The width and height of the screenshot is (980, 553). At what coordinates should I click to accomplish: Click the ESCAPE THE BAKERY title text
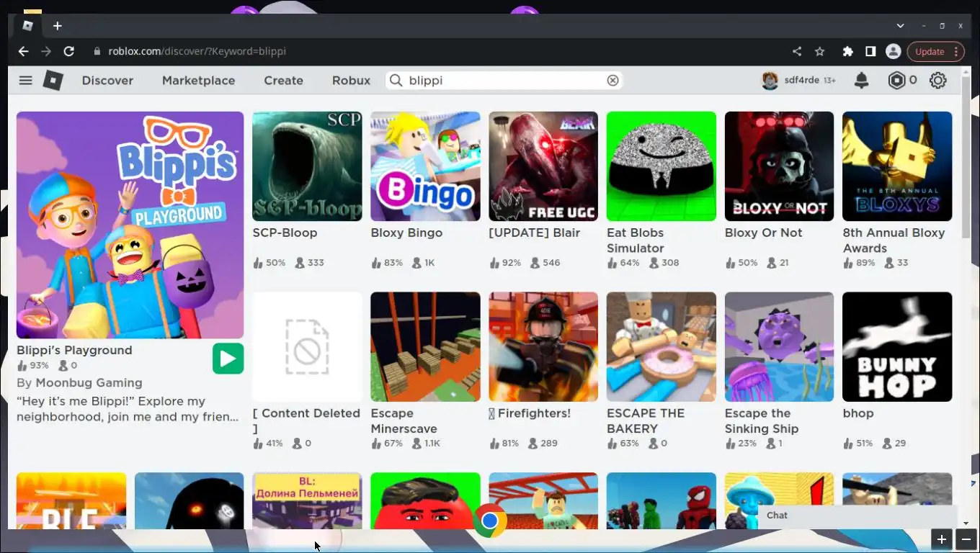coord(646,421)
